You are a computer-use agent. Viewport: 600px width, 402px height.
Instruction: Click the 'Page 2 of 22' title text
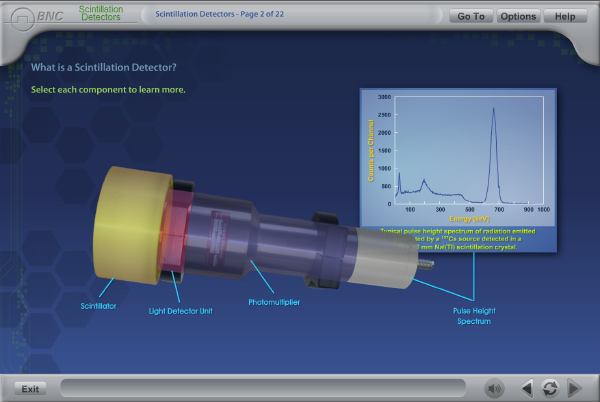coord(262,14)
